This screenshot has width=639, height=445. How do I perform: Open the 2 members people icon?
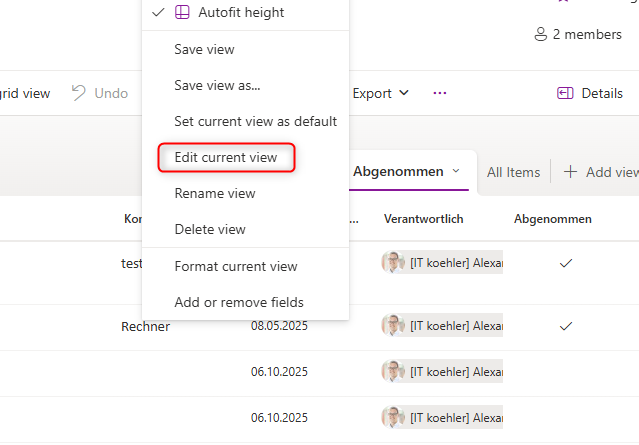[x=541, y=34]
